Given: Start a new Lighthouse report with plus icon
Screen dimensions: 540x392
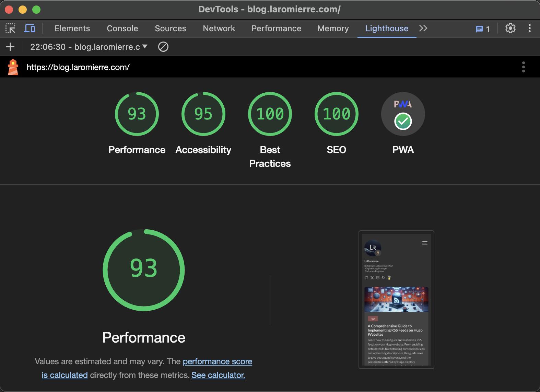Looking at the screenshot, I should 10,47.
